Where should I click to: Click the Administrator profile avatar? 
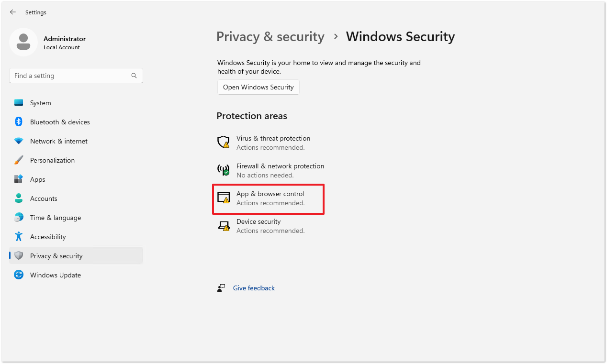23,42
